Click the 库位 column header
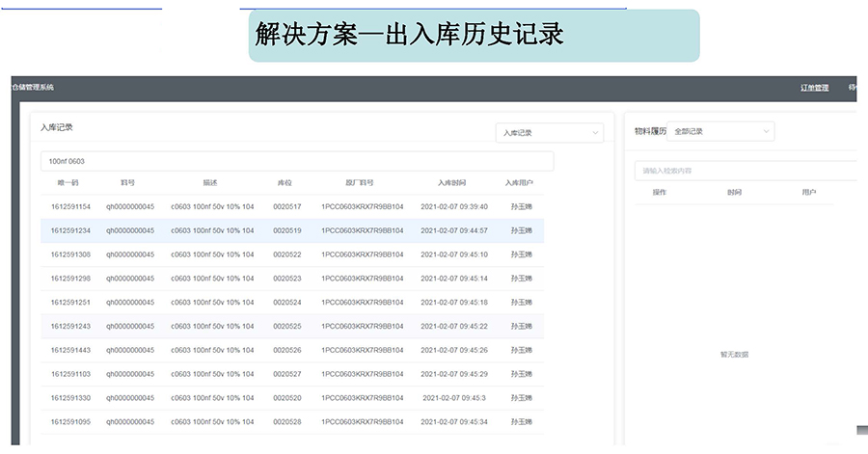Image resolution: width=868 pixels, height=454 pixels. 285,182
